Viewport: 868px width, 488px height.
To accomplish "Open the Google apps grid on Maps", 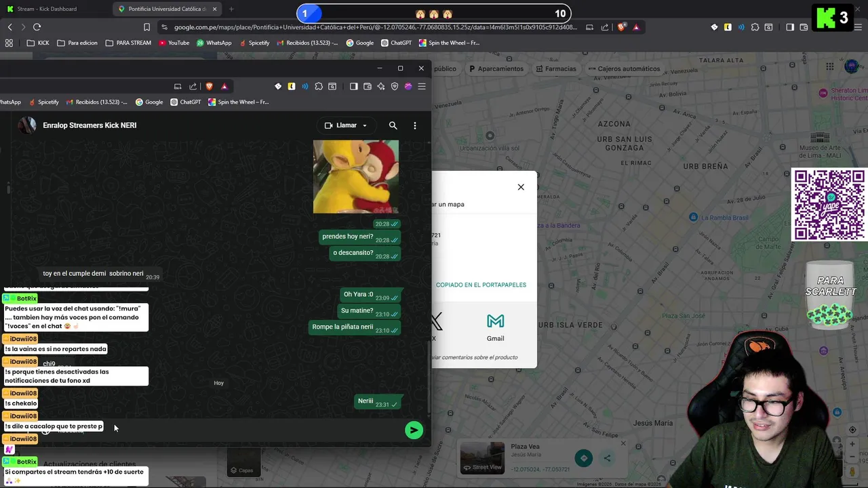I will point(829,66).
